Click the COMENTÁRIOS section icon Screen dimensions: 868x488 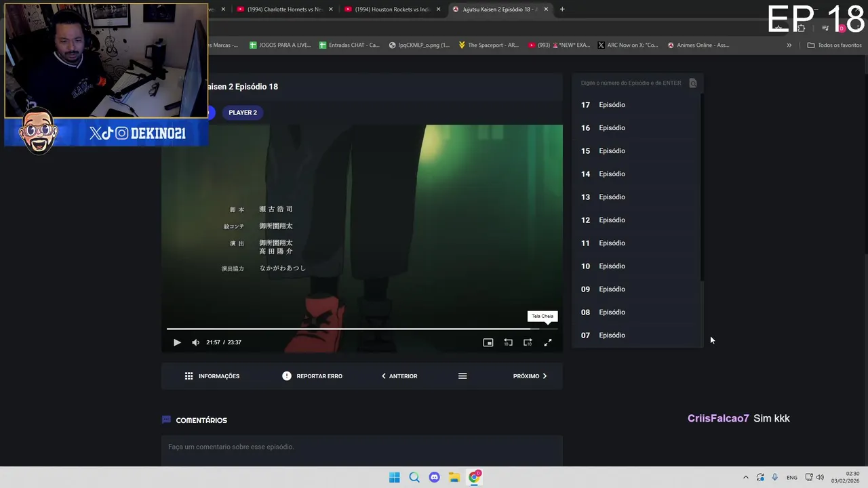click(x=166, y=420)
